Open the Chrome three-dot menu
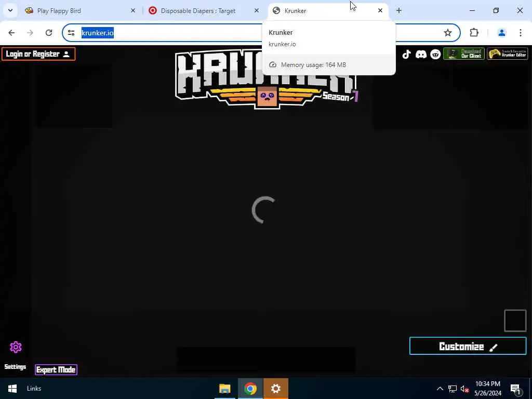This screenshot has width=532, height=399. pyautogui.click(x=521, y=33)
